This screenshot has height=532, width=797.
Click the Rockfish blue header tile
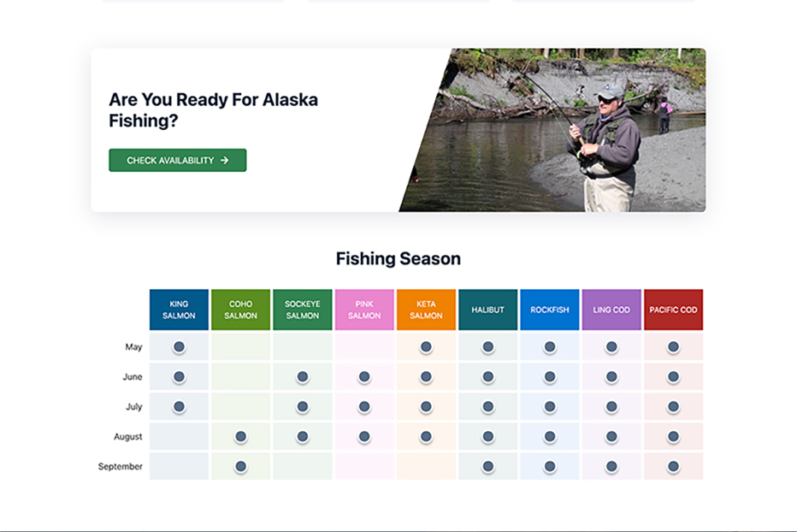pyautogui.click(x=550, y=310)
